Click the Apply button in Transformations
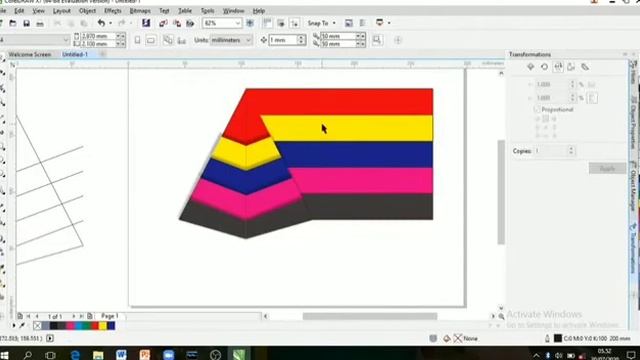 (x=607, y=168)
